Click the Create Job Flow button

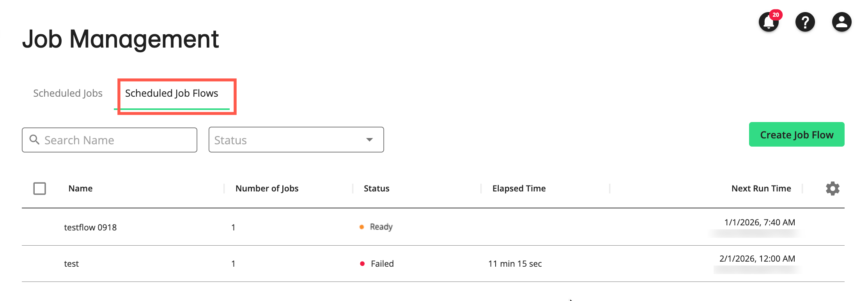pos(796,135)
